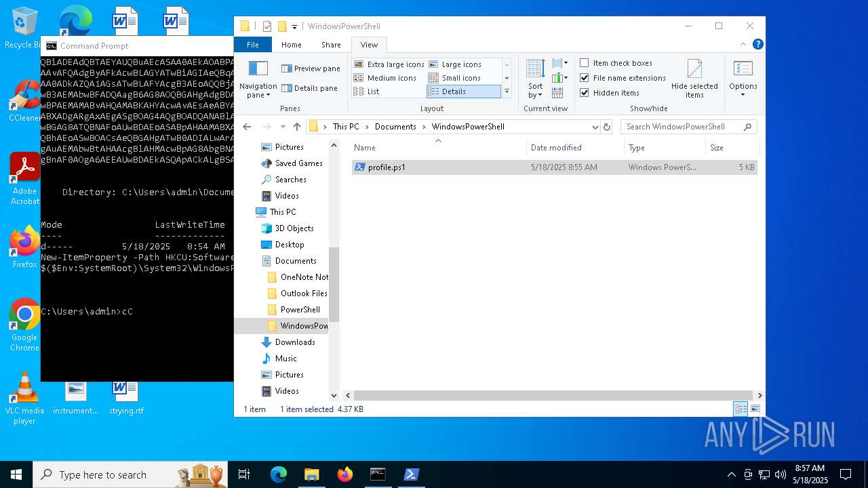Click This PC in the address breadcrumb
Viewport: 868px width, 488px height.
click(x=346, y=127)
